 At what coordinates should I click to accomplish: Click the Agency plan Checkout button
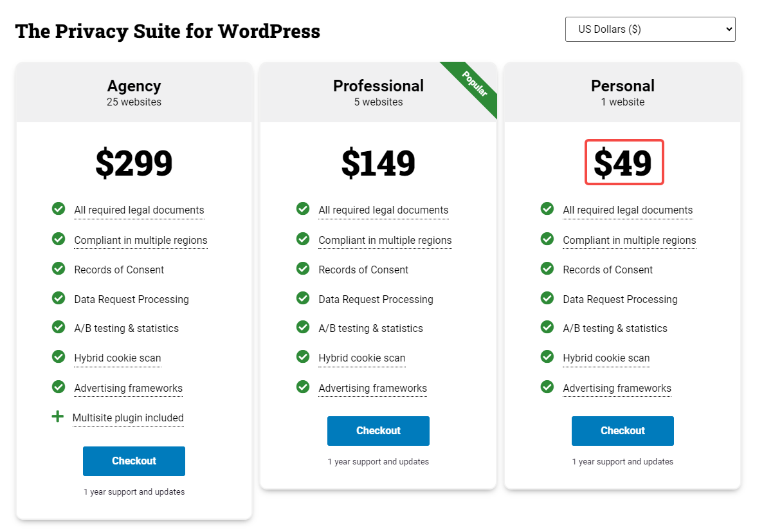click(134, 461)
